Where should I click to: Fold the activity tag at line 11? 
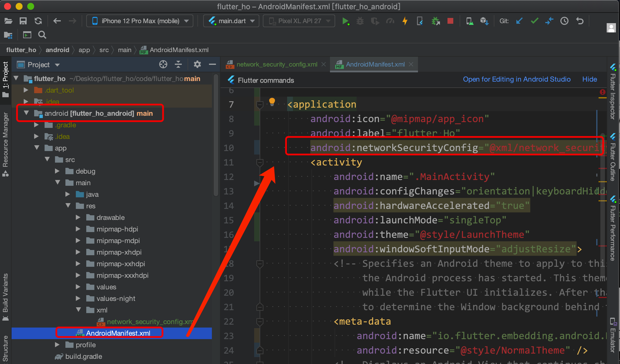(x=260, y=162)
